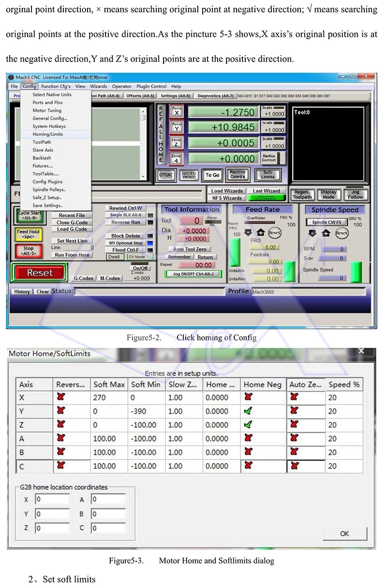Viewport: 387px width, 588px height.
Task: Click the Spindle CW F5 button
Action: point(326,222)
